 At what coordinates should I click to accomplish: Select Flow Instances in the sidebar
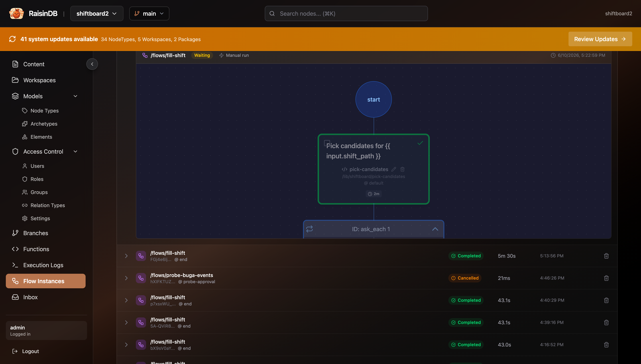pyautogui.click(x=46, y=281)
